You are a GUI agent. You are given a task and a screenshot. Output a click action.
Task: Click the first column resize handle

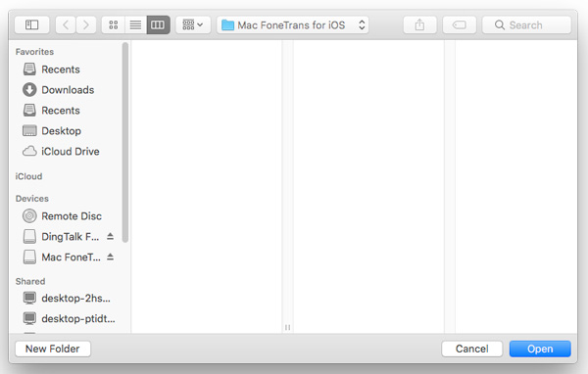coord(287,328)
